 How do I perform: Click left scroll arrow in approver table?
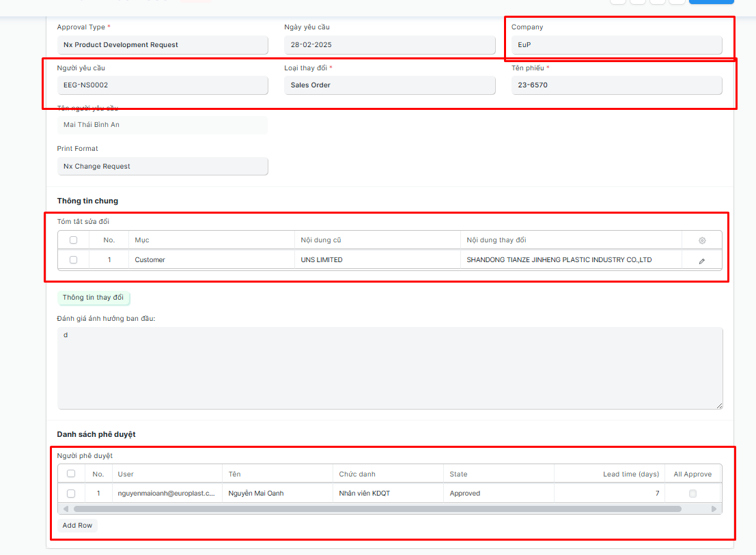(66, 509)
